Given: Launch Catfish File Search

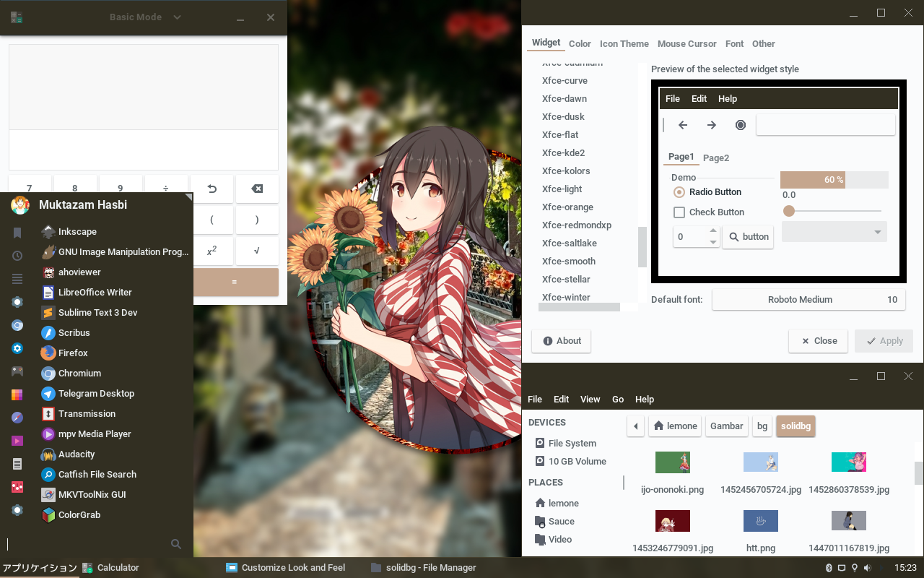Looking at the screenshot, I should point(115,475).
